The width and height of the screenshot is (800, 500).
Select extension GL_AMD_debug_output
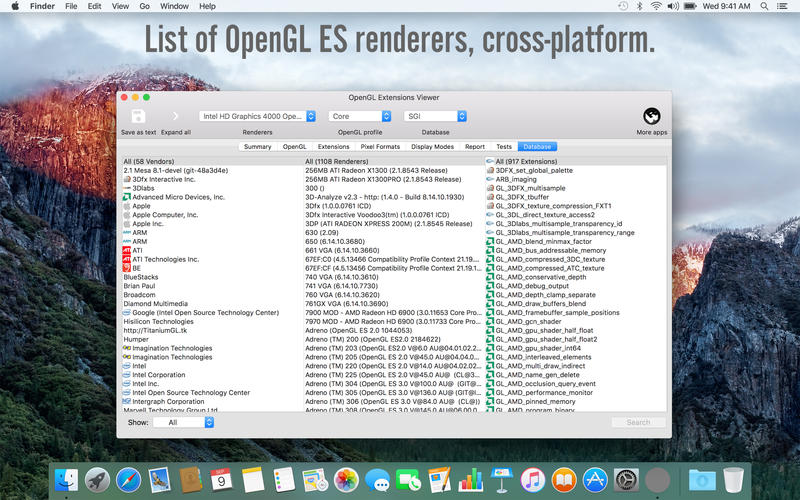(576, 286)
